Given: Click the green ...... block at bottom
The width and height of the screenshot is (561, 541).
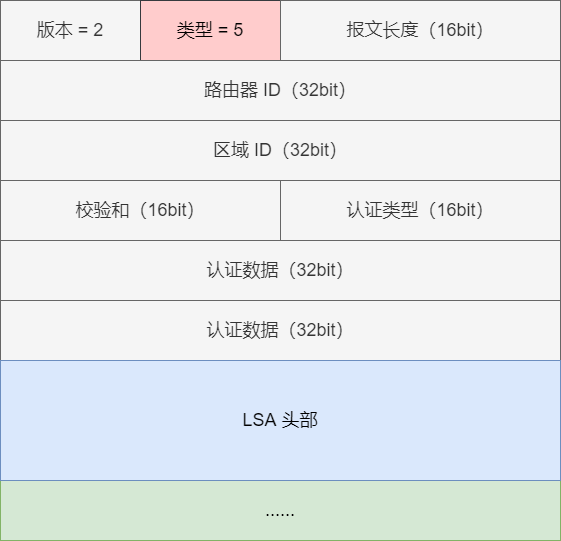Looking at the screenshot, I should pos(280,511).
